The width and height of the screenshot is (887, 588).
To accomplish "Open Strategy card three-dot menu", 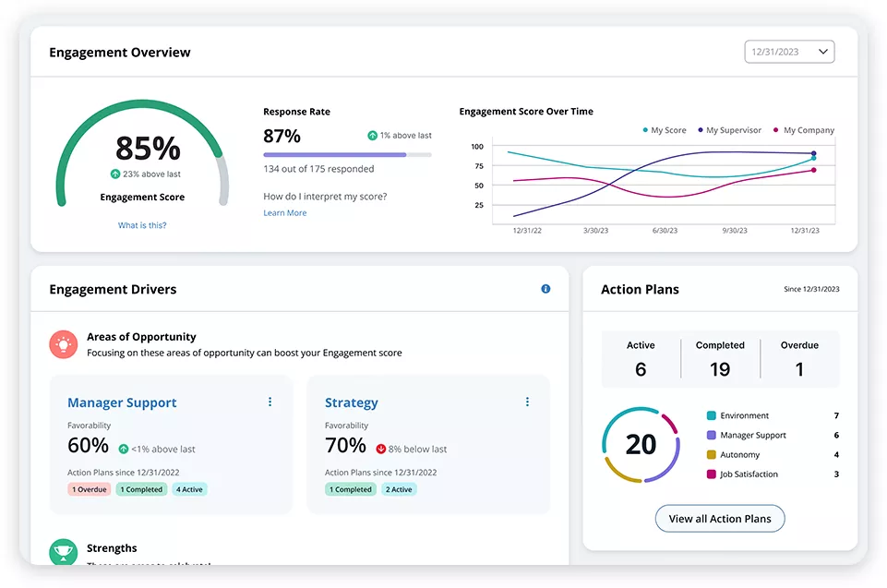I will [x=528, y=402].
